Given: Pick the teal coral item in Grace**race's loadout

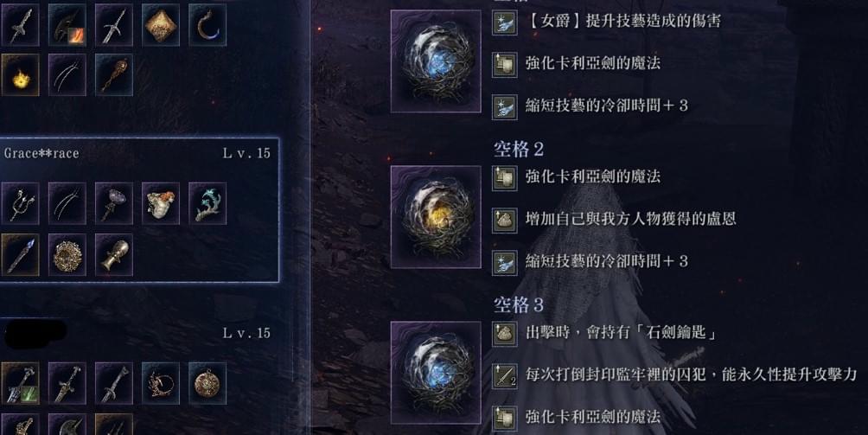Looking at the screenshot, I should (x=207, y=203).
